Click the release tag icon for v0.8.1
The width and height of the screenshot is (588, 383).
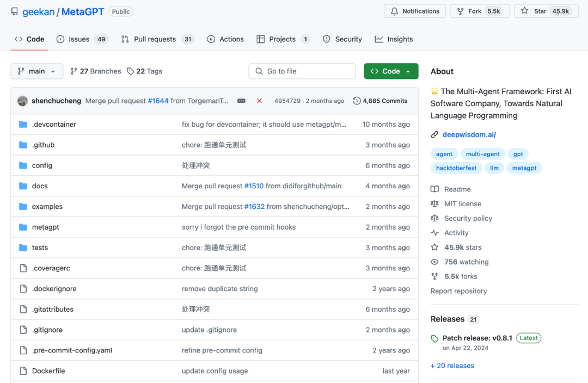click(434, 339)
